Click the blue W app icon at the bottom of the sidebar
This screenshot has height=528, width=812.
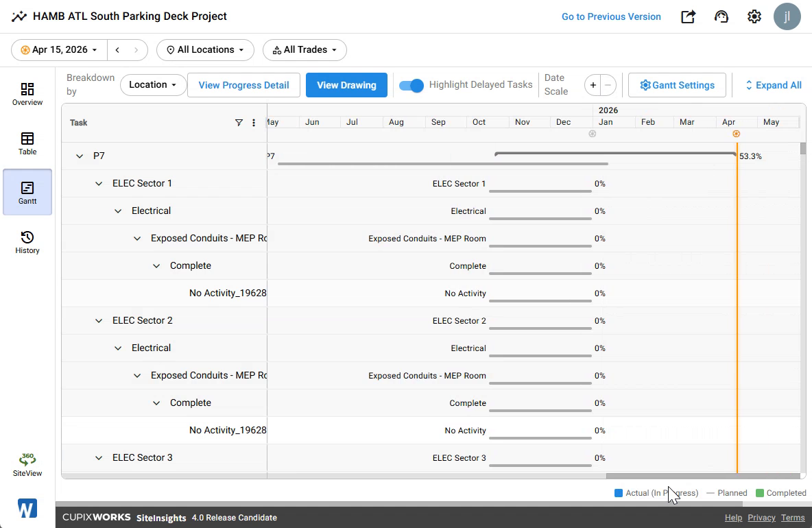coord(27,508)
